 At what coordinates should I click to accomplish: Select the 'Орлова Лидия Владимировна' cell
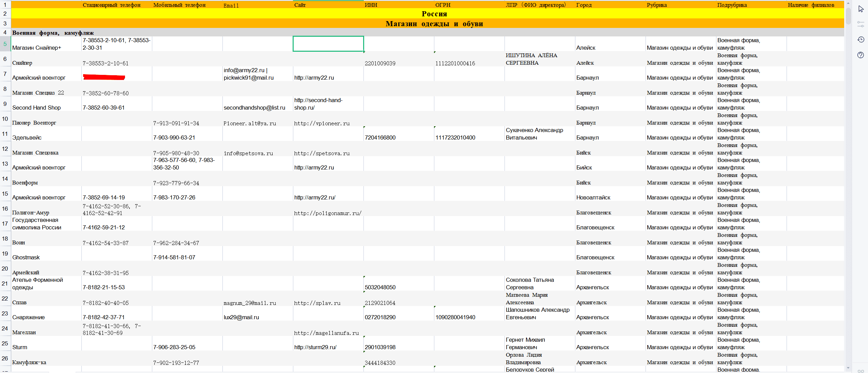click(x=540, y=358)
